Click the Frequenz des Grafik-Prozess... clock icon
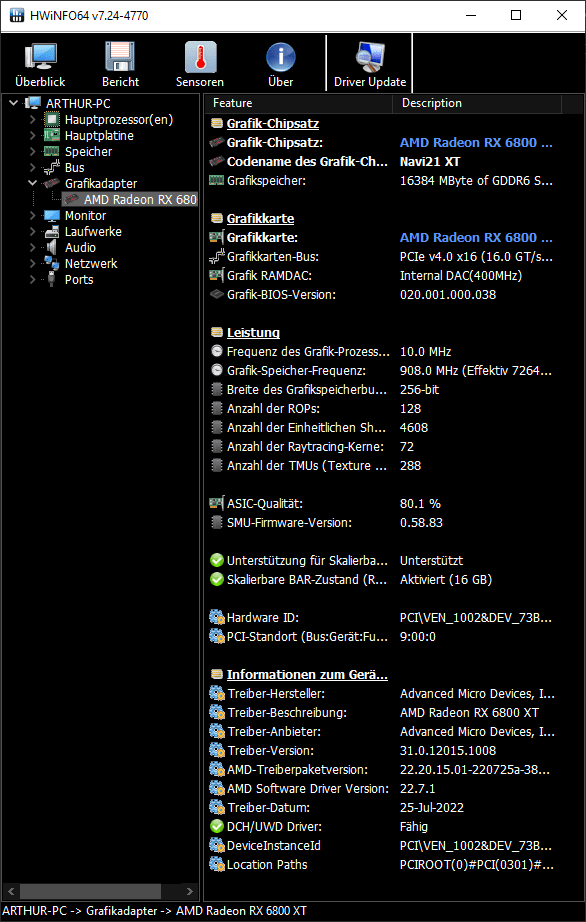This screenshot has width=586, height=922. coord(217,352)
